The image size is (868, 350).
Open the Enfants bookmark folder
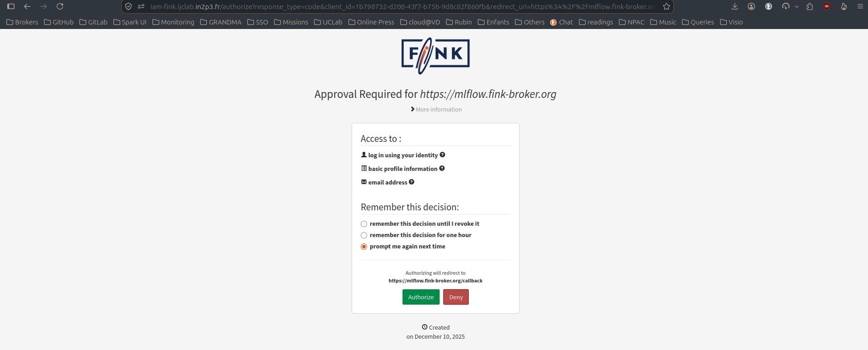point(493,22)
